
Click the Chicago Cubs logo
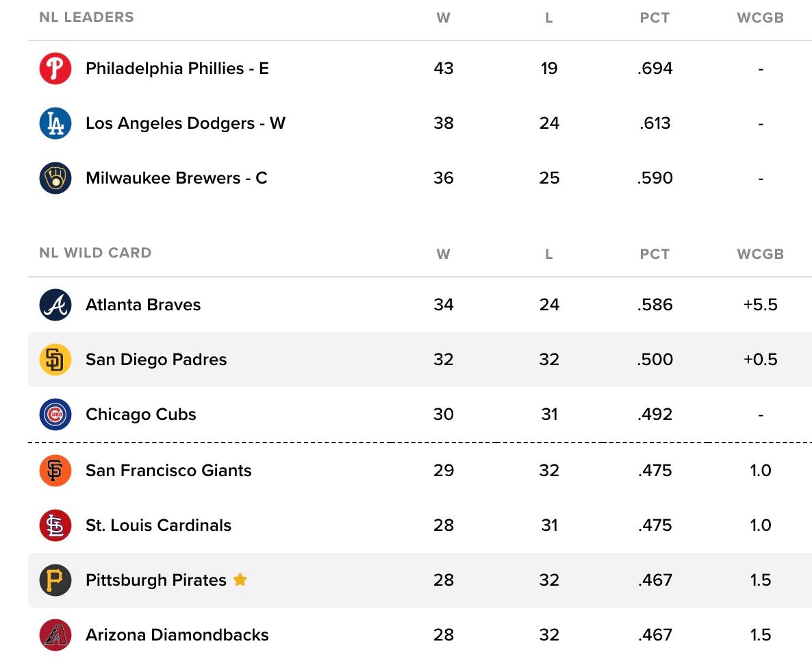tap(55, 414)
